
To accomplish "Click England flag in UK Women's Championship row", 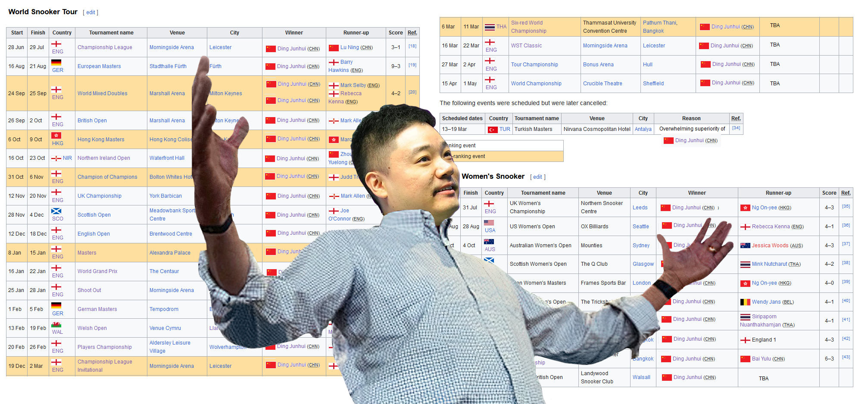I will pyautogui.click(x=489, y=204).
